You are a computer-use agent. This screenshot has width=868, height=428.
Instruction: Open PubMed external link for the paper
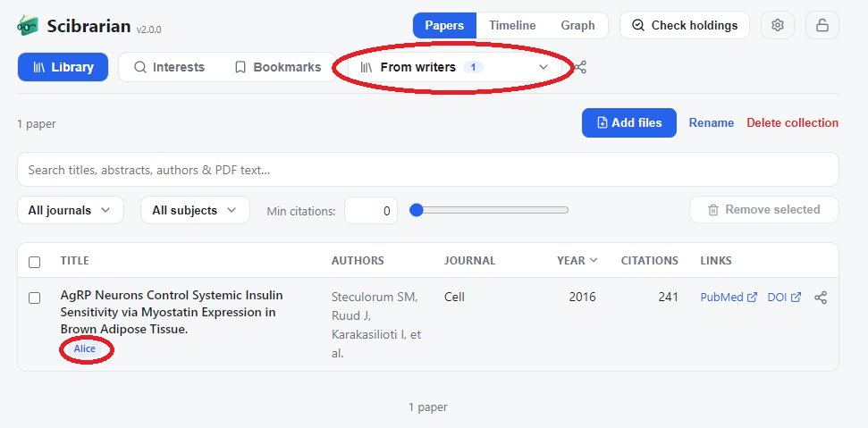pyautogui.click(x=729, y=298)
